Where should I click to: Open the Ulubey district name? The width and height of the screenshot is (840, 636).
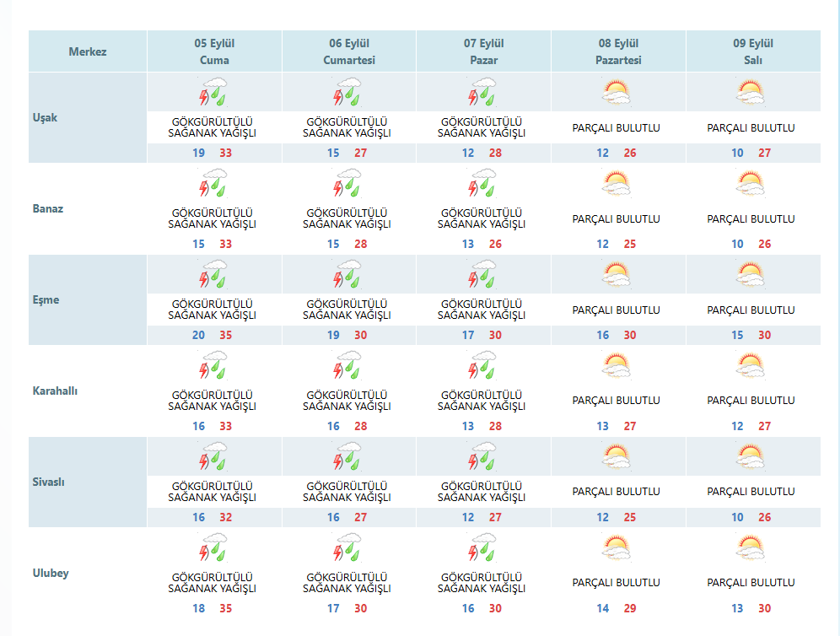(51, 573)
